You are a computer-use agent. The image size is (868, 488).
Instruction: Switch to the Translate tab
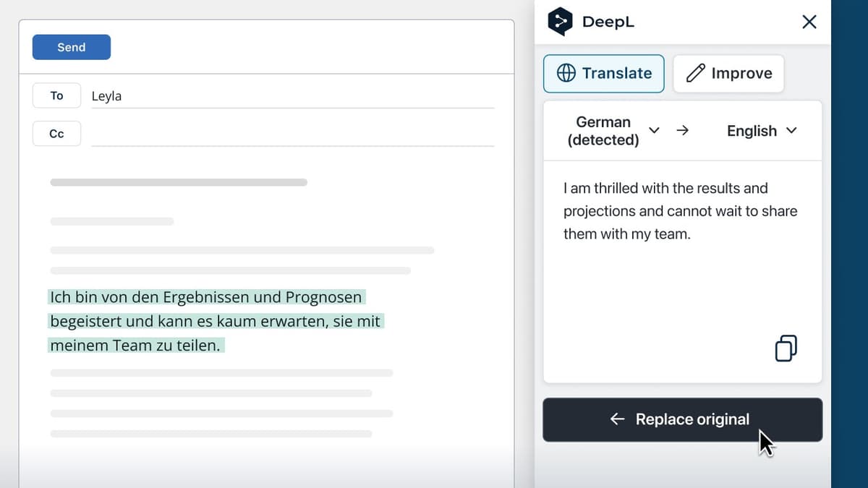point(603,73)
